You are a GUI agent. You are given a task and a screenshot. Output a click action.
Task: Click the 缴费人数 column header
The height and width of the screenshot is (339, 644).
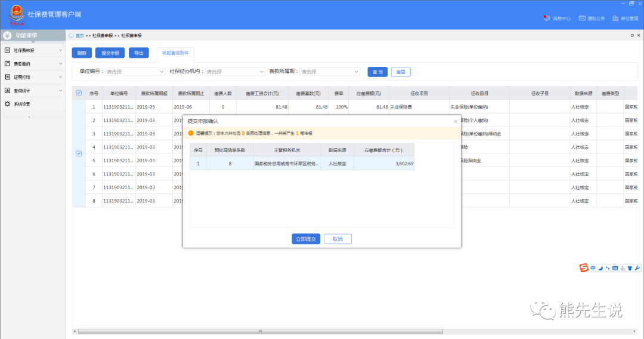[223, 93]
